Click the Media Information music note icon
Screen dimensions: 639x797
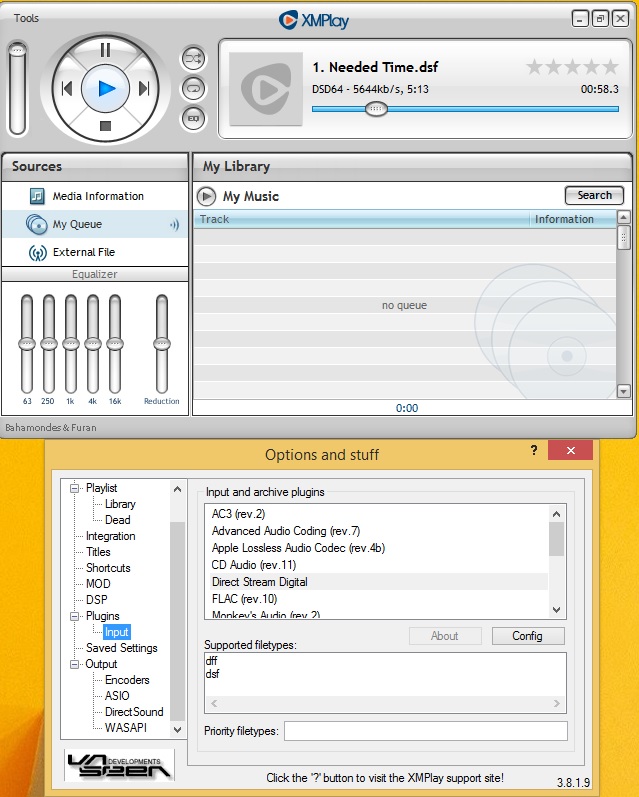37,196
